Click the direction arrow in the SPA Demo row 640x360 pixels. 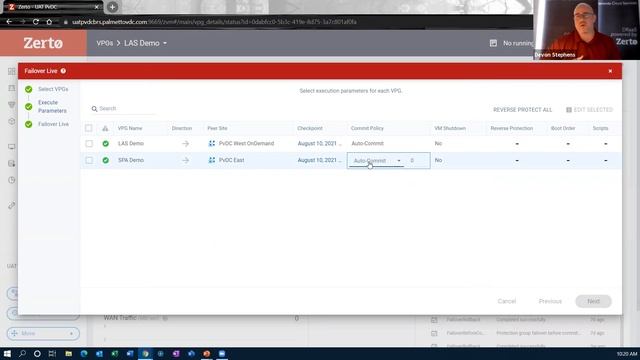pyautogui.click(x=185, y=160)
